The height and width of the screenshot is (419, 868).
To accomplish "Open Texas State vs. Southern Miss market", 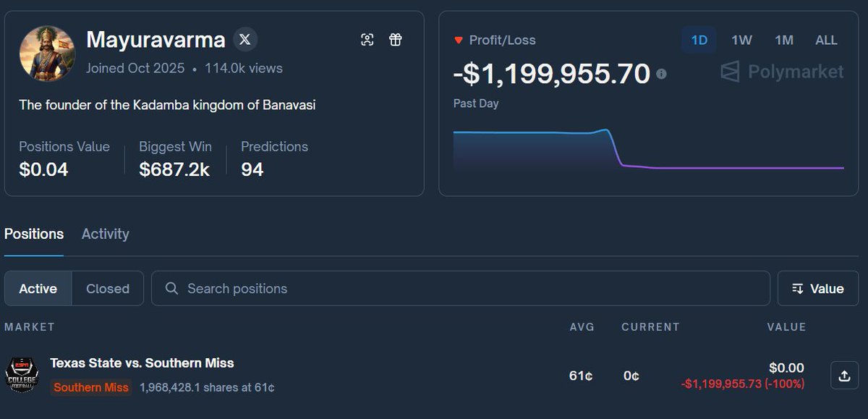I will click(x=142, y=363).
